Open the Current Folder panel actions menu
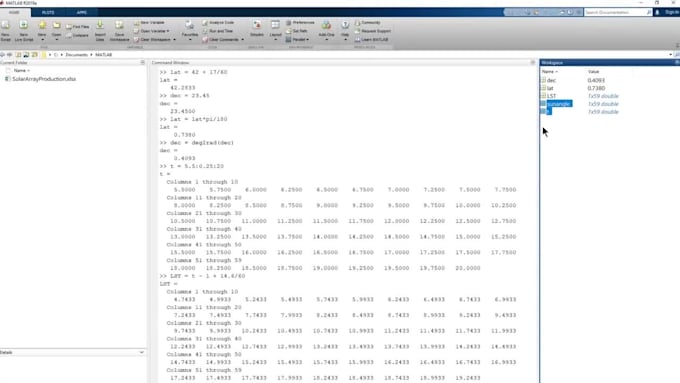The image size is (680, 383). click(143, 62)
